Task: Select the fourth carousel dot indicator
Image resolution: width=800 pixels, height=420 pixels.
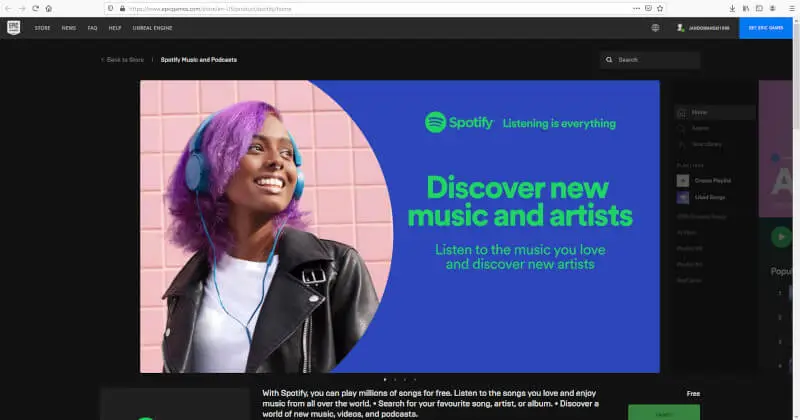Action: (415, 380)
